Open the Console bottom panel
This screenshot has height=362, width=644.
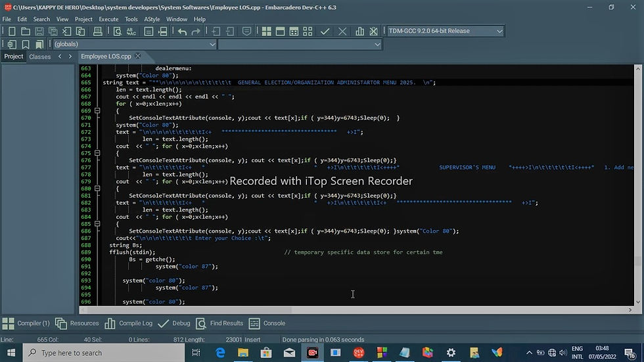(x=267, y=323)
